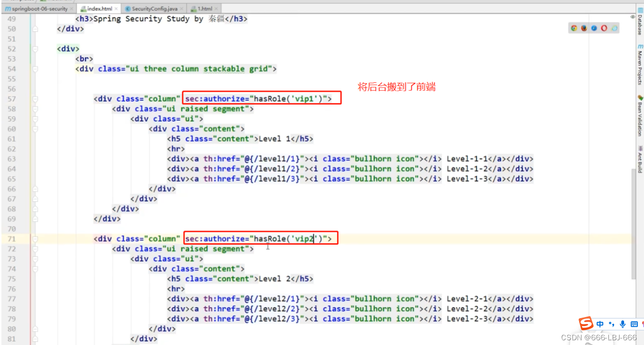
Task: Click the <br> tag on line 53
Action: click(x=84, y=59)
